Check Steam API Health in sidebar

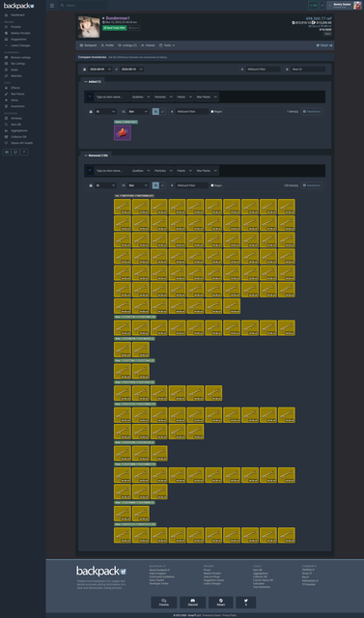(21, 143)
